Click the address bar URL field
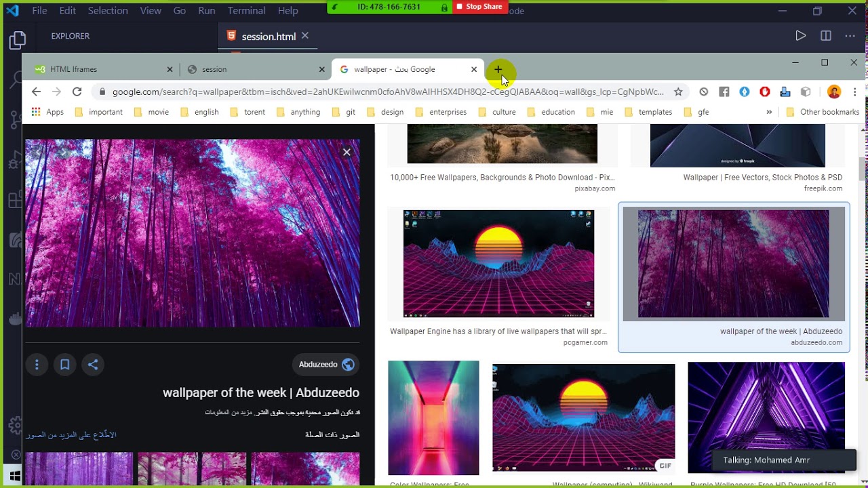 388,91
